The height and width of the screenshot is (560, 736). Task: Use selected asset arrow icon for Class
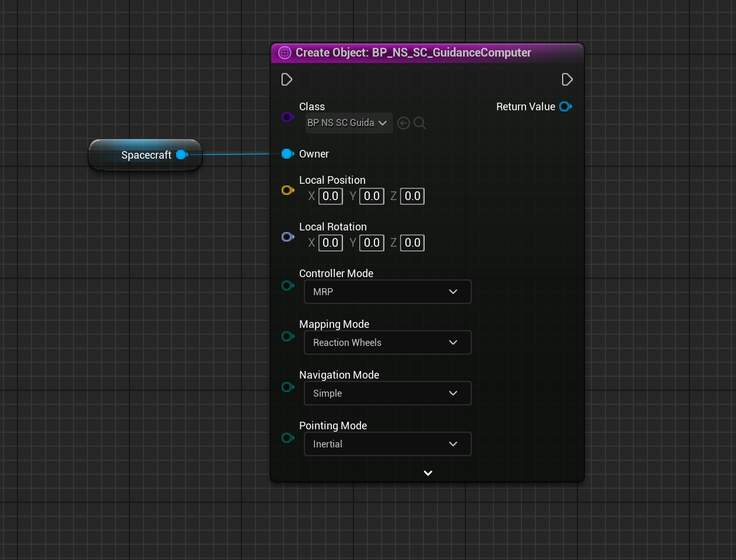click(x=403, y=123)
